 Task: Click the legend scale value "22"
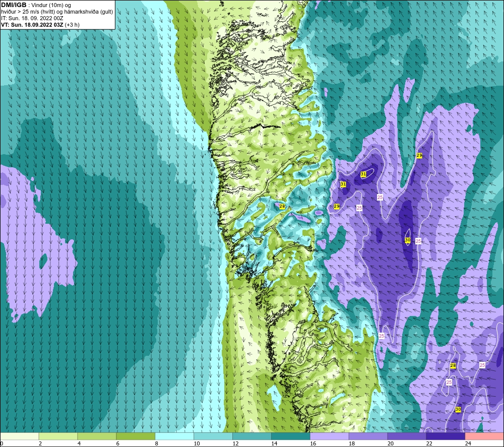[x=429, y=443]
